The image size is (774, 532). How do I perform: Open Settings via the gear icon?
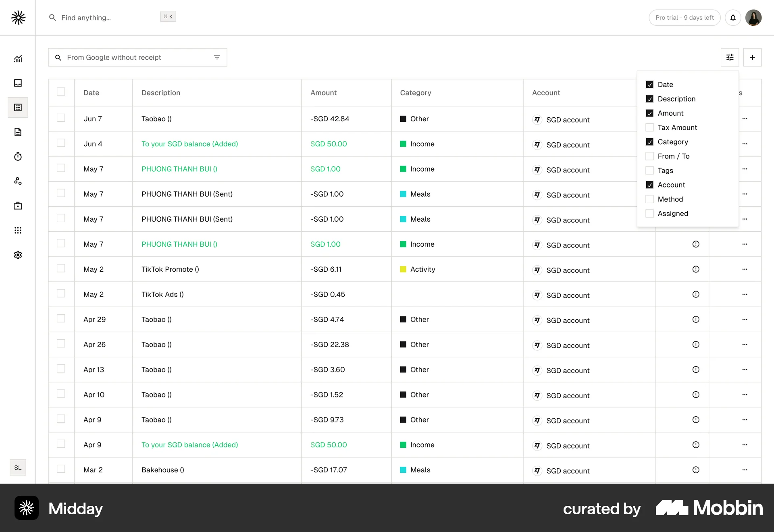[x=18, y=255]
